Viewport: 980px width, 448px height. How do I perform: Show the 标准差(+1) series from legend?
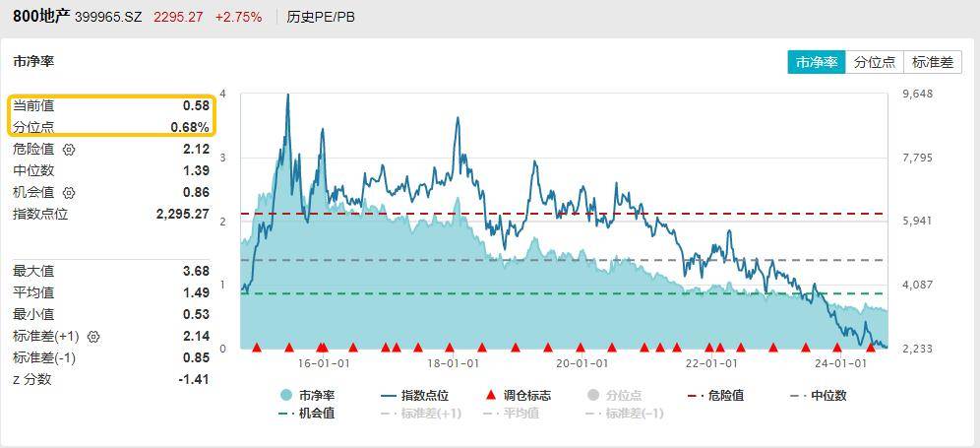pyautogui.click(x=420, y=414)
